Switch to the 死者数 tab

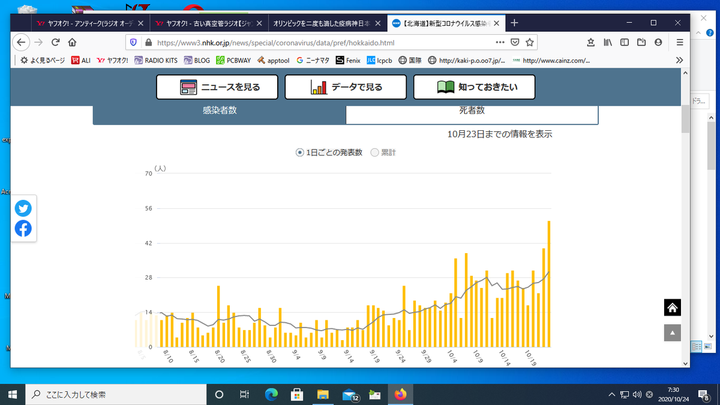point(472,112)
